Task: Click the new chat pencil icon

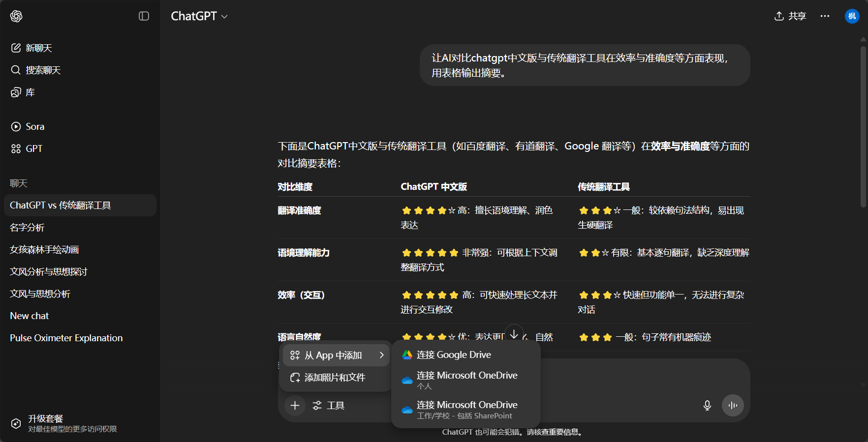Action: [16, 48]
